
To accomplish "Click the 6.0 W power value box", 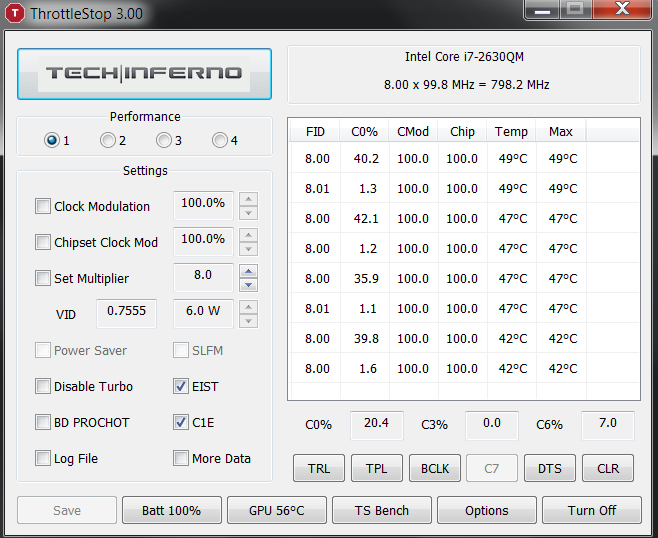I will click(203, 313).
